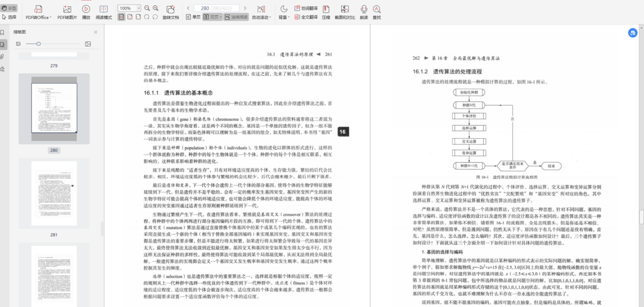644x307 pixels.
Task: Enter 阅读模式 (reading mode)
Action: click(104, 12)
